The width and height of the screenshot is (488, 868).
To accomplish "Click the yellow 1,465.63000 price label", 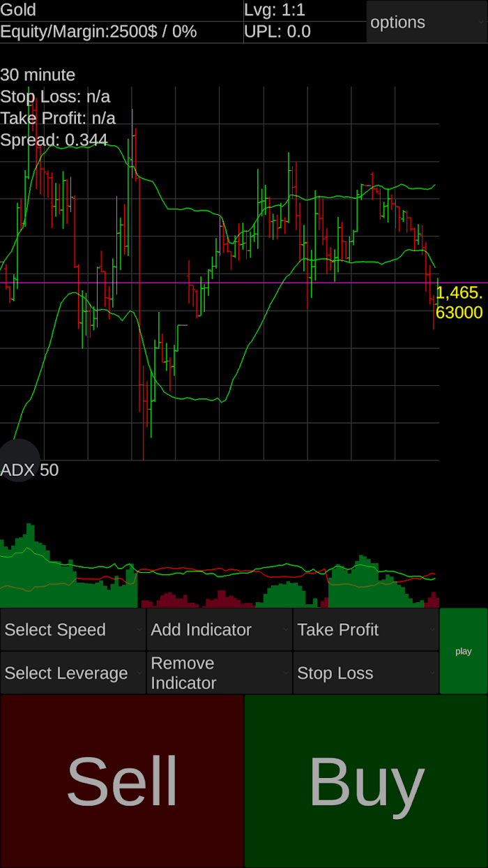I will 459,303.
